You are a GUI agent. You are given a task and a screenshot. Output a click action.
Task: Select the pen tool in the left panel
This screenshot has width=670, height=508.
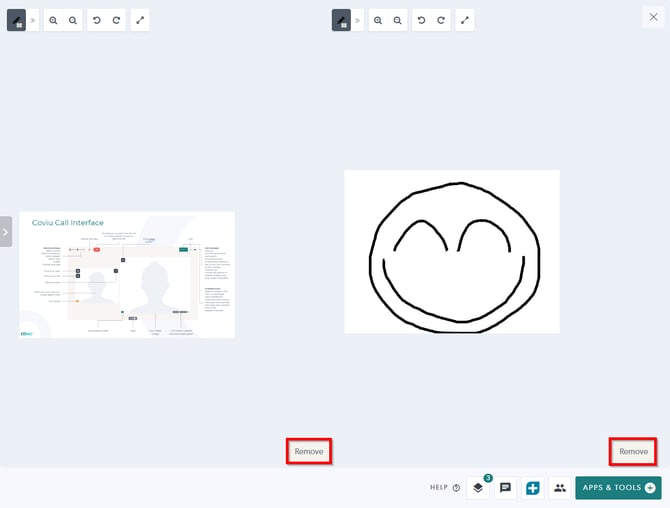pyautogui.click(x=16, y=20)
